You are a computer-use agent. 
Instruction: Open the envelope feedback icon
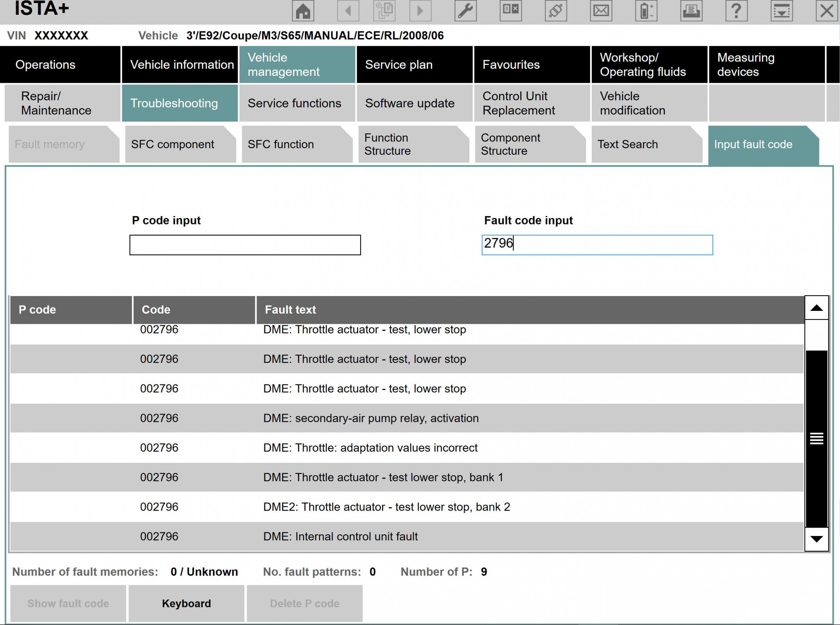[x=601, y=11]
